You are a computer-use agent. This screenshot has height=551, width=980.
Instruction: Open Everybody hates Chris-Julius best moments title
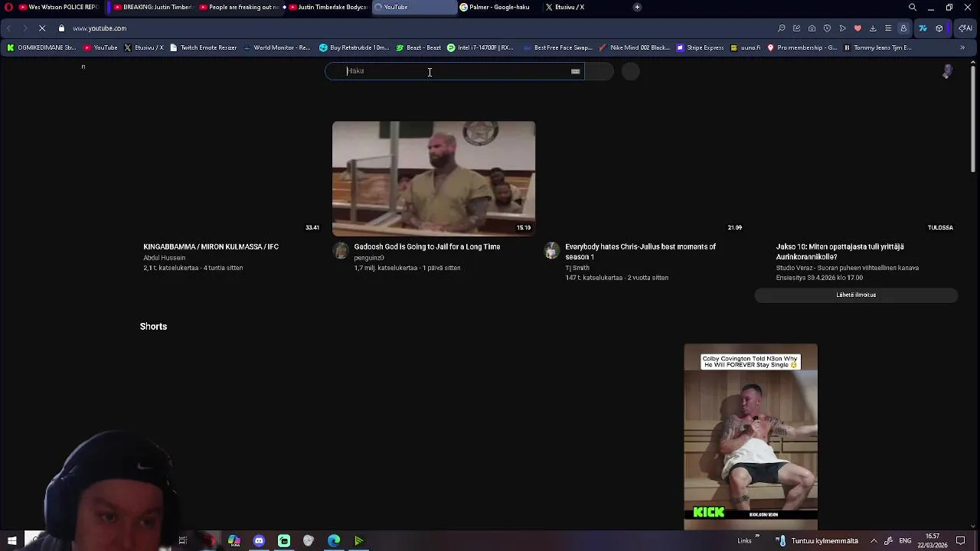point(641,252)
